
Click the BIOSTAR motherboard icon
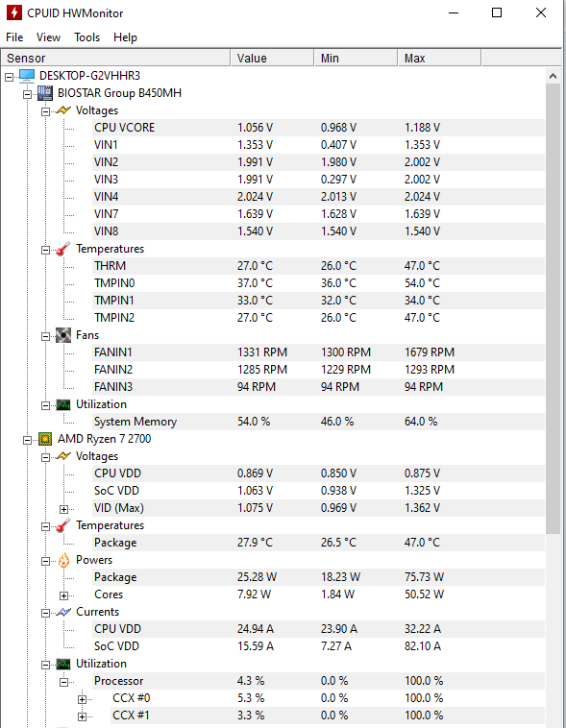[x=45, y=93]
